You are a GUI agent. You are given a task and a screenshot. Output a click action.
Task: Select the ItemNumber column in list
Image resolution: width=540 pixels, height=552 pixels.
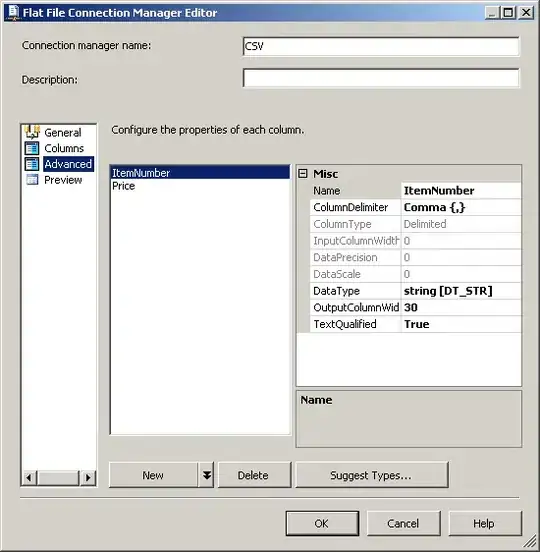coord(200,173)
